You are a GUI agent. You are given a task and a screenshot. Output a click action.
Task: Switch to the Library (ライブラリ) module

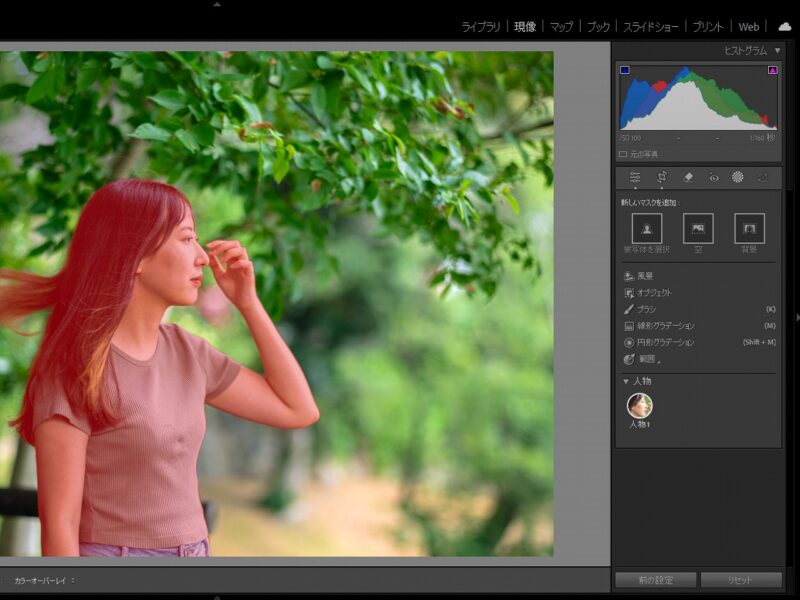[x=481, y=27]
